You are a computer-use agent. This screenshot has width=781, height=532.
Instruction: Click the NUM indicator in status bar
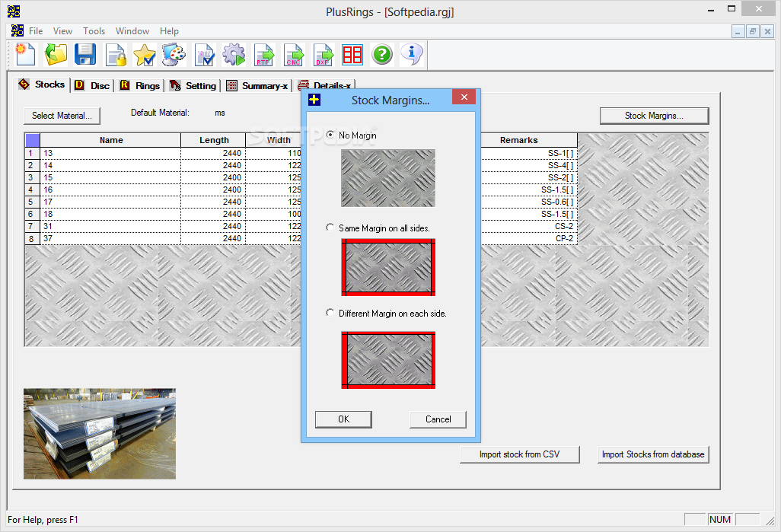[720, 520]
